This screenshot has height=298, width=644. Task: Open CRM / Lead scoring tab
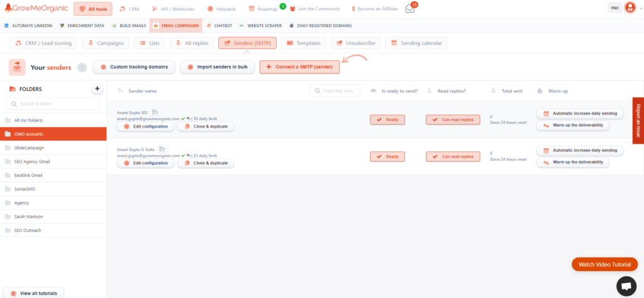43,43
